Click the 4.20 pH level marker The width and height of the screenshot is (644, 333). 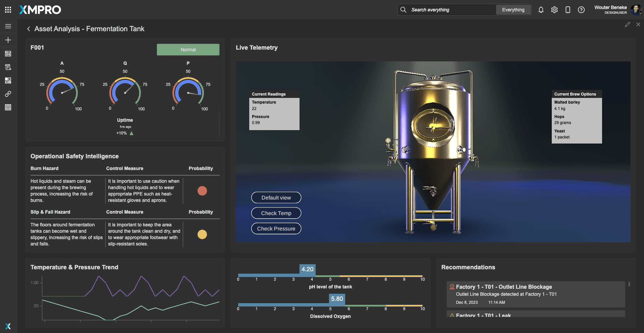click(307, 269)
